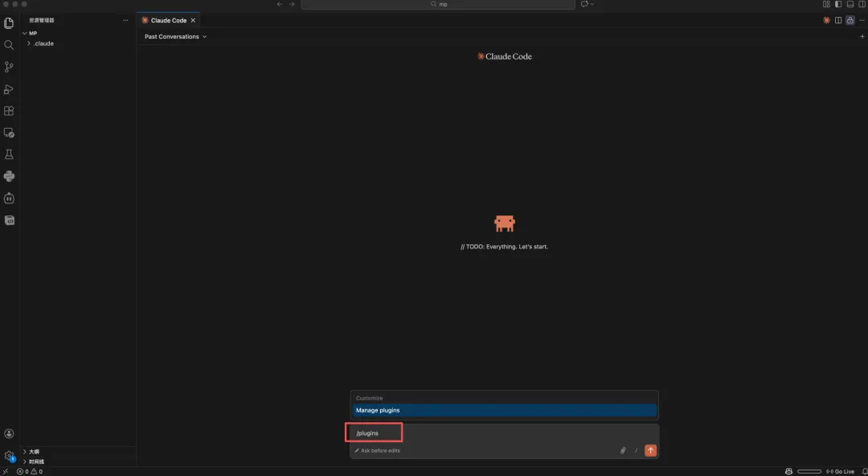Click the /plugins message input field
Image resolution: width=868 pixels, height=476 pixels.
point(504,433)
